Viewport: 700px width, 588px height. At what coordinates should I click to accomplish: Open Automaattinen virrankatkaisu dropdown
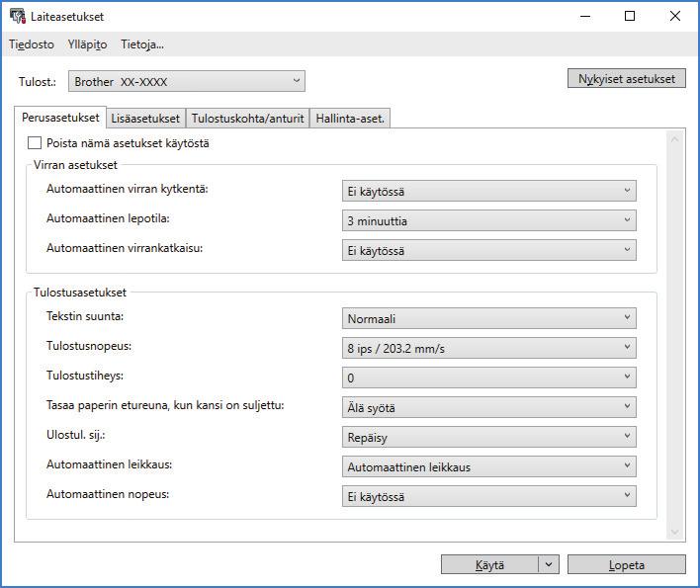click(488, 250)
